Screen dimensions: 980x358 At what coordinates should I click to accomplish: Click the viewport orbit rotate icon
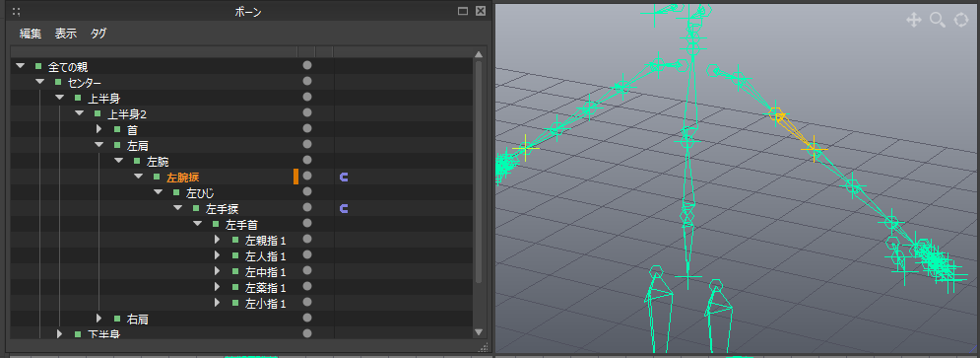coord(960,21)
